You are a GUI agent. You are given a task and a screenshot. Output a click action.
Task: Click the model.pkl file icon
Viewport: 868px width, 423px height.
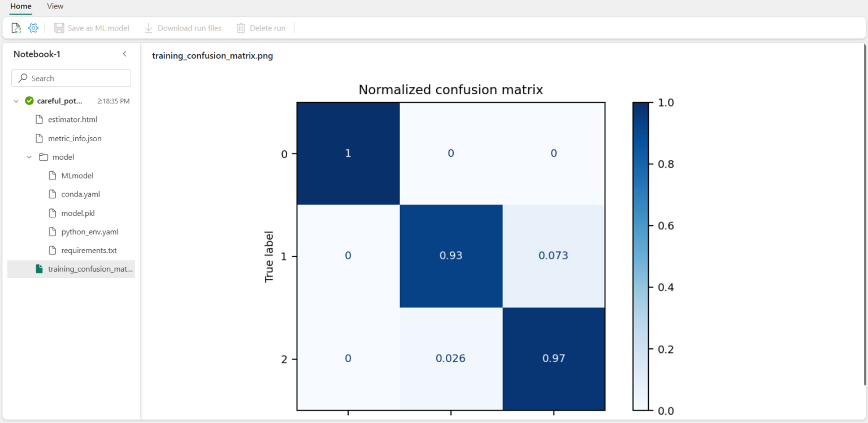point(53,213)
